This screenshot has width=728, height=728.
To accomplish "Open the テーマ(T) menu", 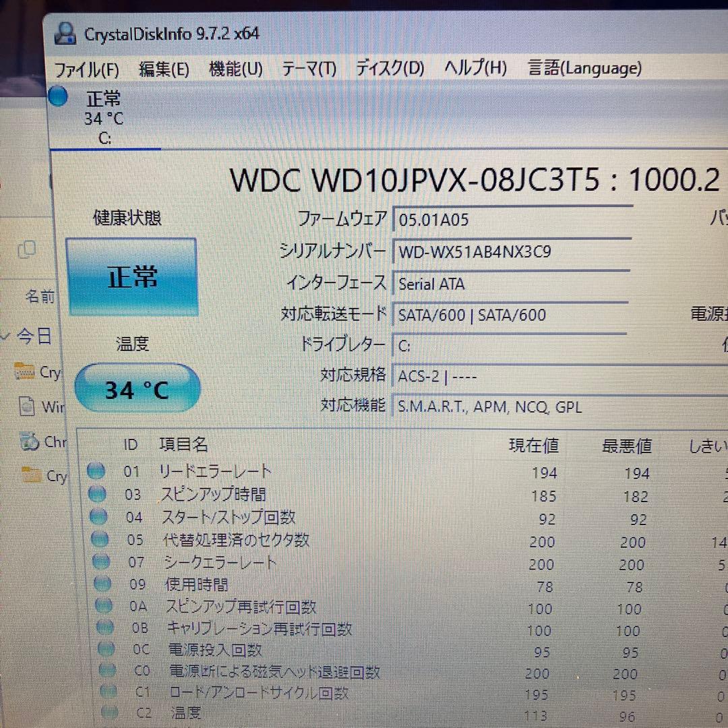I will (x=309, y=69).
